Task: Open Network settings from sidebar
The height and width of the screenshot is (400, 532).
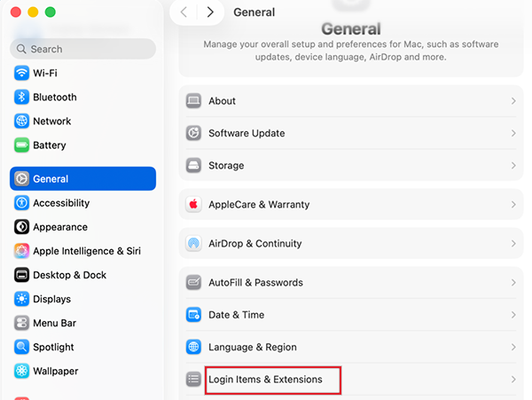Action: tap(52, 122)
